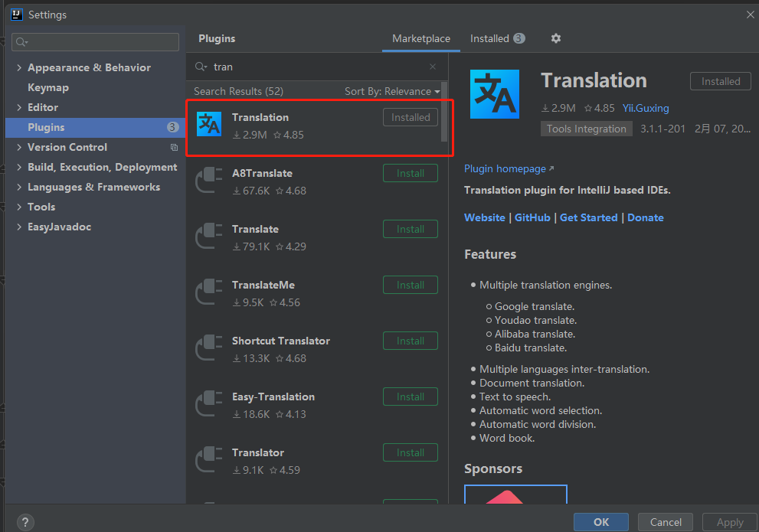Install the A8Translate plugin
Viewport: 759px width, 532px height.
click(x=411, y=173)
